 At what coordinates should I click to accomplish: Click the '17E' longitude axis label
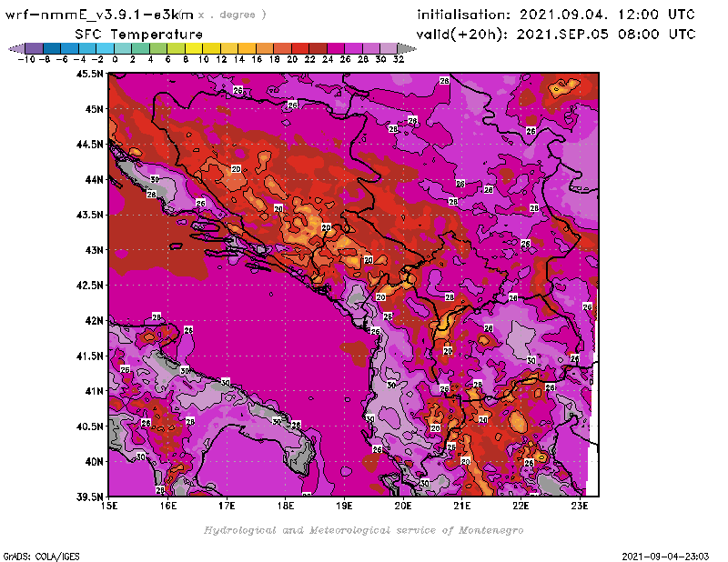pyautogui.click(x=227, y=506)
